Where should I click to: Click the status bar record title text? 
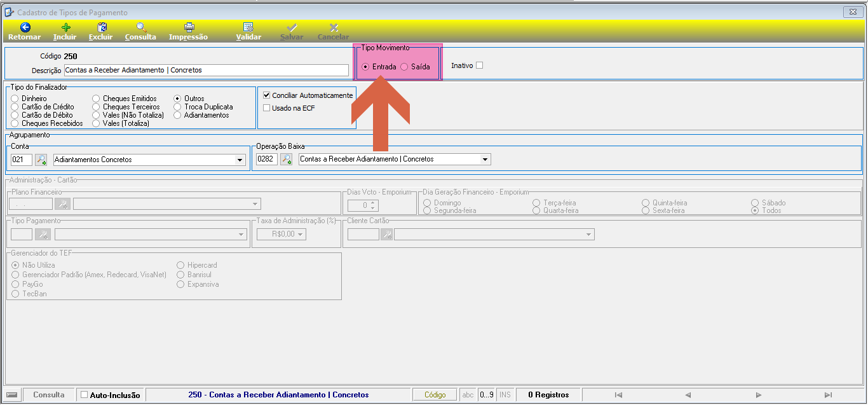point(278,395)
